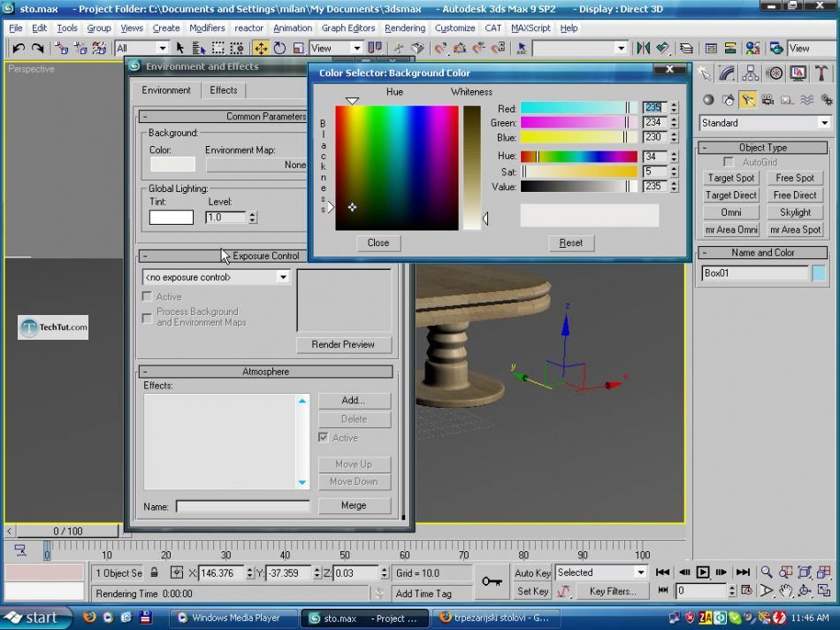Activate the Select and Rotate tool

(279, 49)
